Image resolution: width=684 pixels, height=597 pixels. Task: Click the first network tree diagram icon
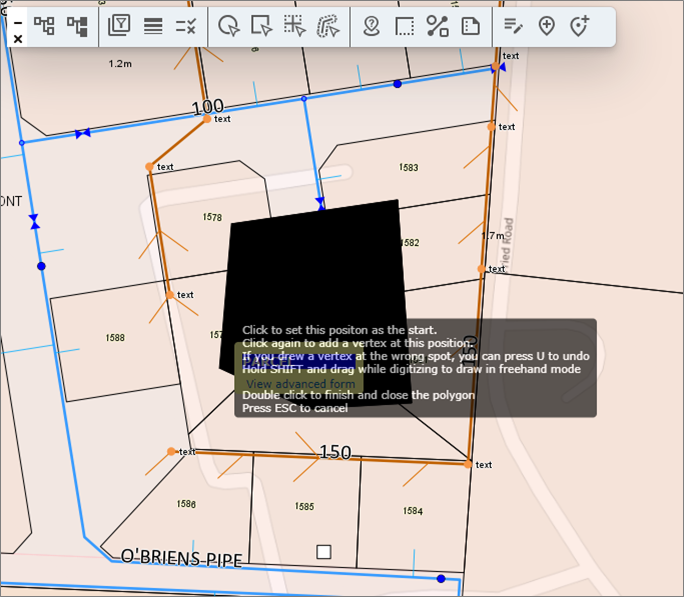point(45,27)
